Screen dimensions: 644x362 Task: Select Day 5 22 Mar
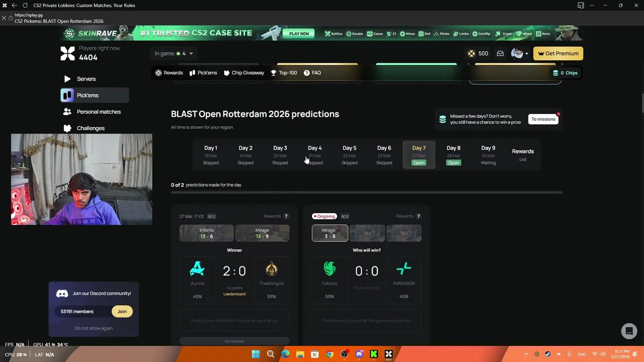[x=350, y=155]
